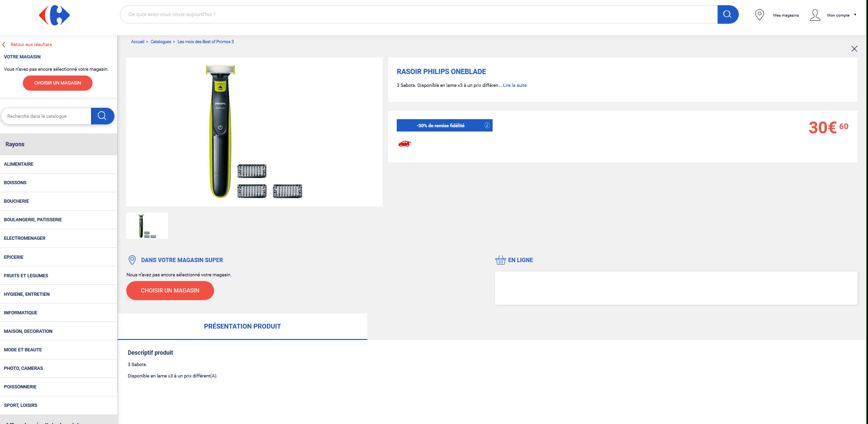Expand the Mon compte dropdown arrow
868x424 pixels.
[855, 15]
